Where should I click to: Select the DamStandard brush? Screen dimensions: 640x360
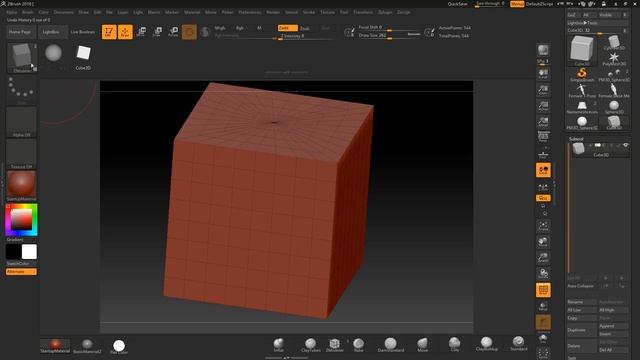click(391, 345)
